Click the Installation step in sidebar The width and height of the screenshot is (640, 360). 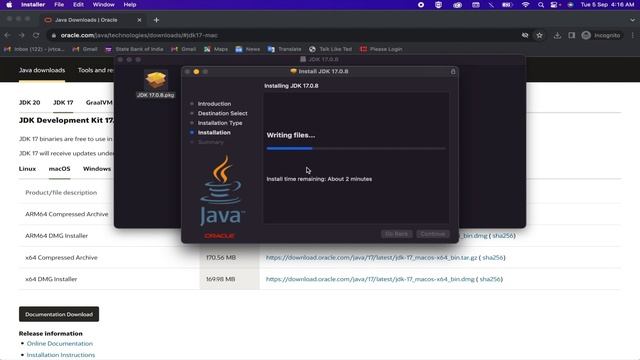coord(214,133)
